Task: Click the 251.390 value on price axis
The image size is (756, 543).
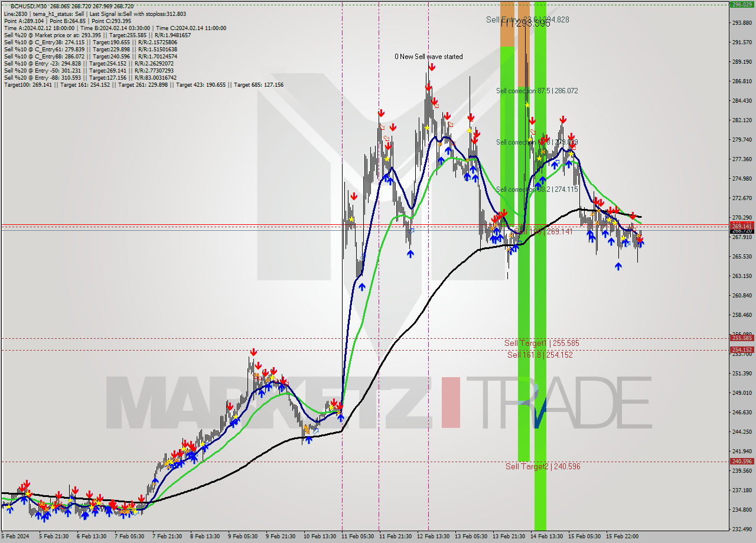Action: tap(741, 373)
